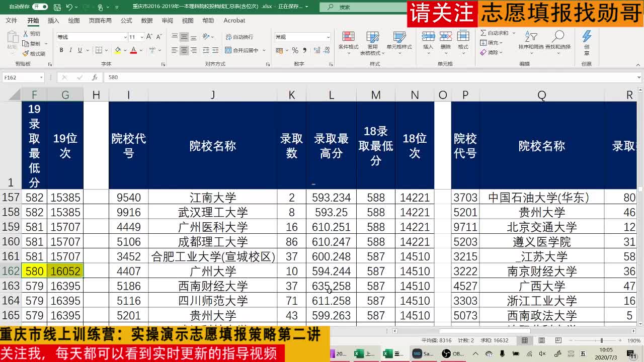Screen dimensions: 644x362
Task: Open the Clear (清除) dropdown
Action: click(491, 52)
